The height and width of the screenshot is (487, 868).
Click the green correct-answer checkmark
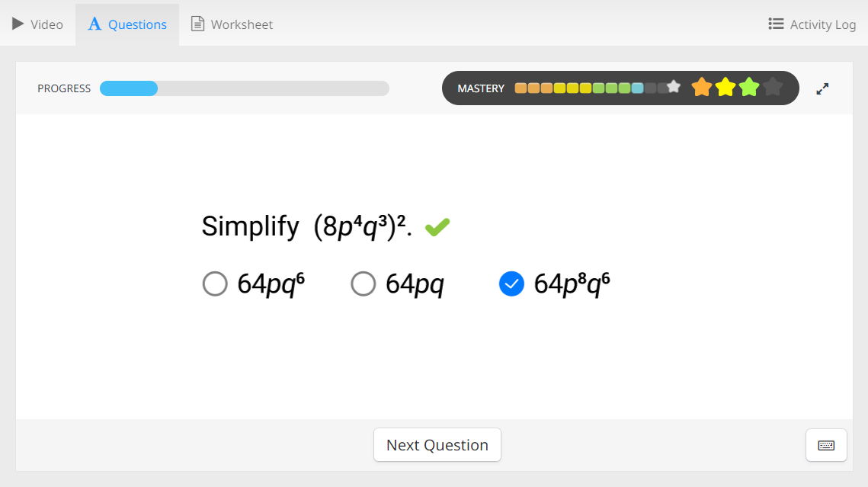(x=437, y=226)
